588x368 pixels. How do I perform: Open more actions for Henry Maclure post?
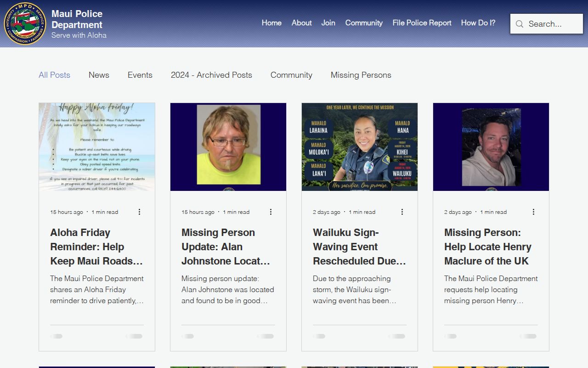pyautogui.click(x=533, y=212)
